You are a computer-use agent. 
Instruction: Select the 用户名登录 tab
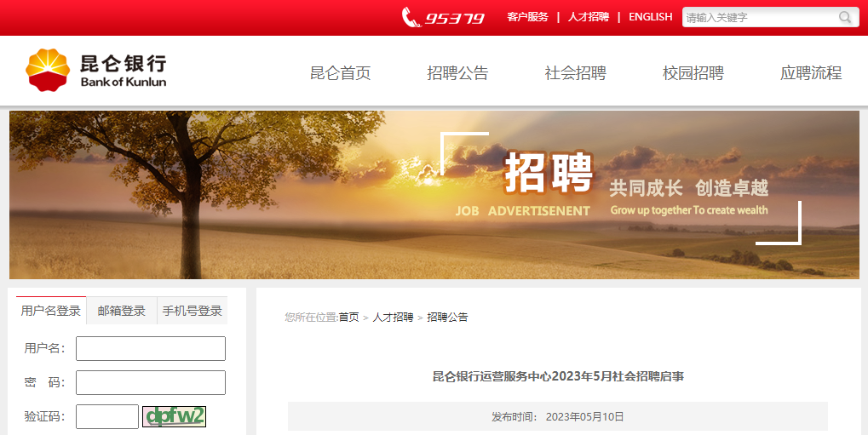pyautogui.click(x=51, y=311)
